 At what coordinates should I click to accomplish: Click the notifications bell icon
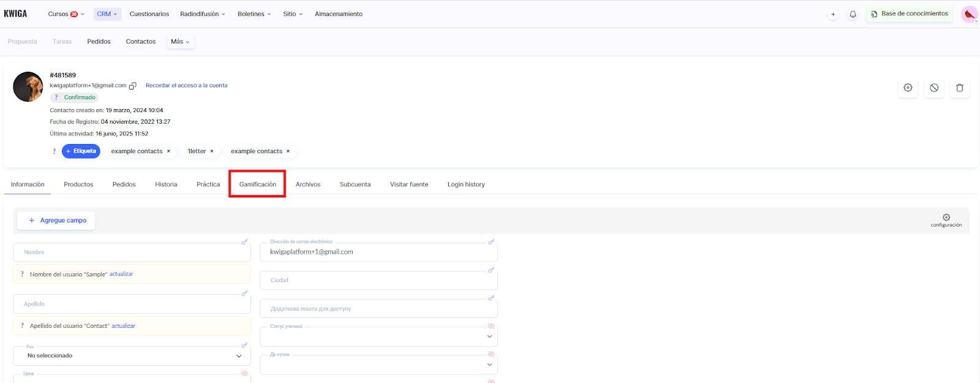click(853, 14)
